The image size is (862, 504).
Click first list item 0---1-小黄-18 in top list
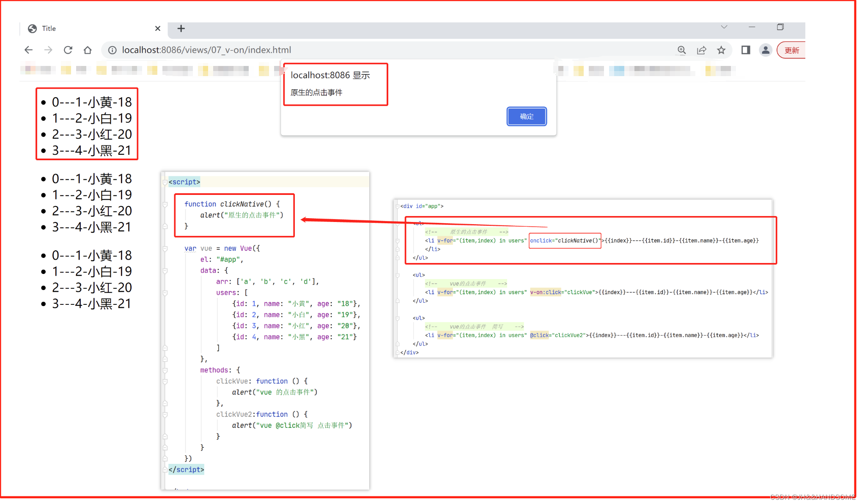pos(91,102)
